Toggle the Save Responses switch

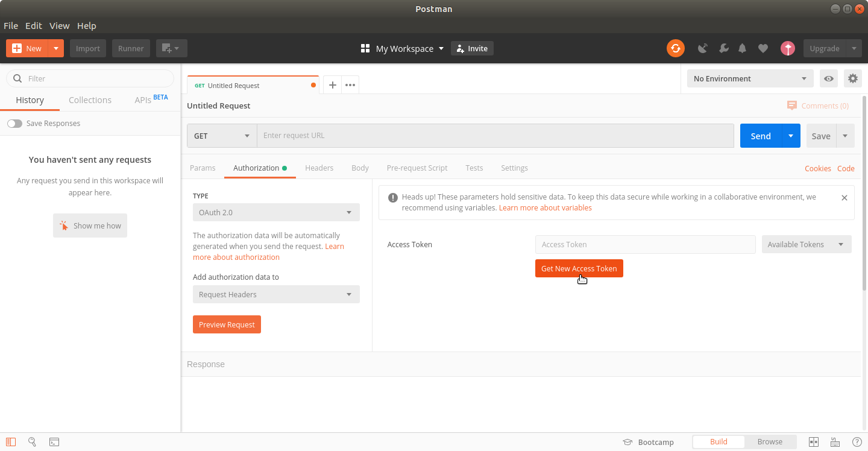click(14, 124)
